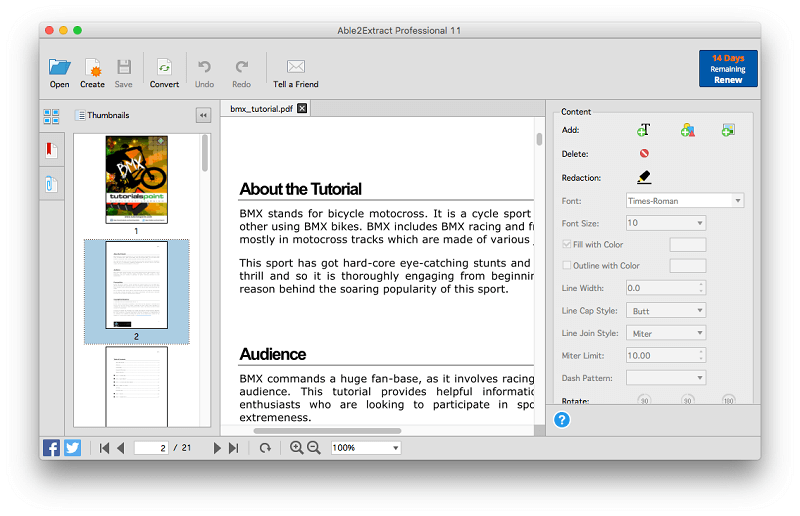Toggle the Fill with Color checkbox
The image size is (800, 516).
point(566,244)
